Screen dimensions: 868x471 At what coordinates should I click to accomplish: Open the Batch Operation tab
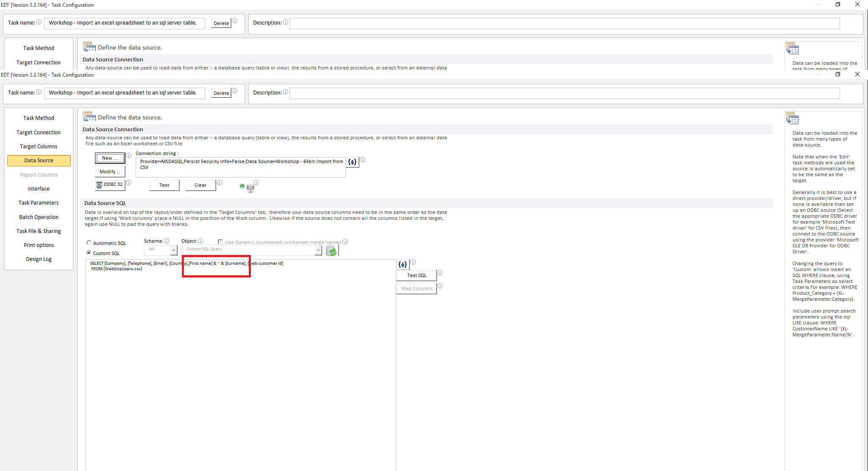click(39, 217)
